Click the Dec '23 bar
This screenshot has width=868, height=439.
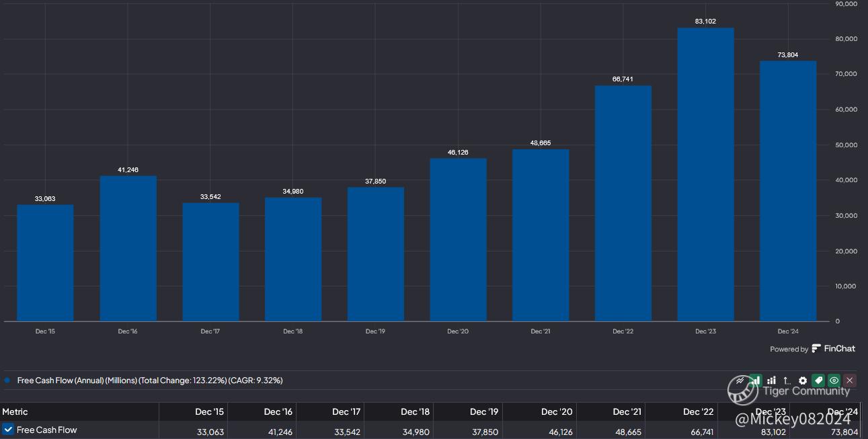[705, 175]
